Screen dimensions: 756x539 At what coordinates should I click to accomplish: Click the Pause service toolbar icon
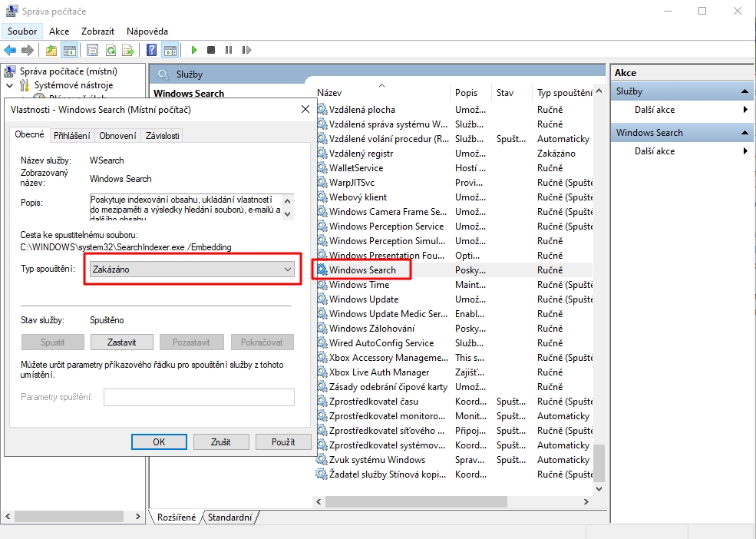point(229,50)
